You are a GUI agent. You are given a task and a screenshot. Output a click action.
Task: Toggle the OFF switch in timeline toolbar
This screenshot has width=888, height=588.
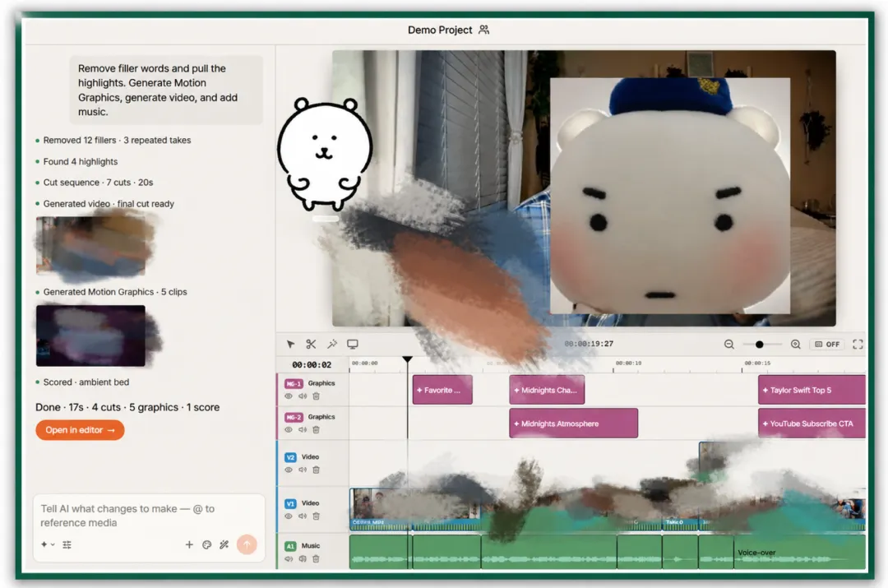(827, 345)
